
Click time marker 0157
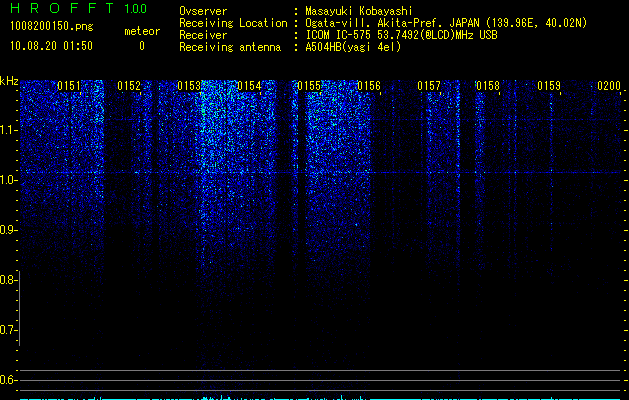coord(429,86)
